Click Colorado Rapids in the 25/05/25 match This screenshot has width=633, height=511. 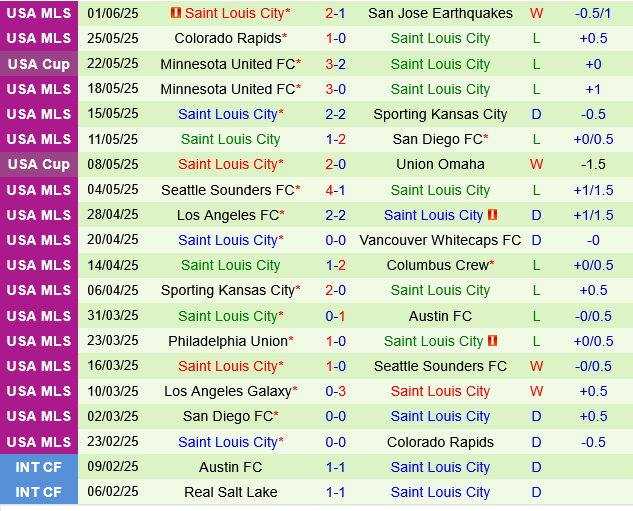(x=228, y=38)
